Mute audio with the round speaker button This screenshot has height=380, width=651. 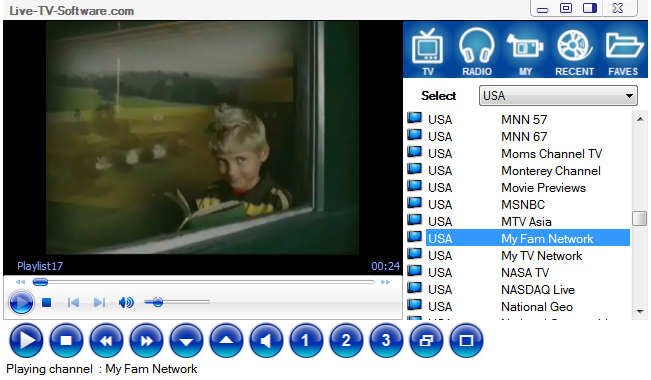(x=266, y=341)
